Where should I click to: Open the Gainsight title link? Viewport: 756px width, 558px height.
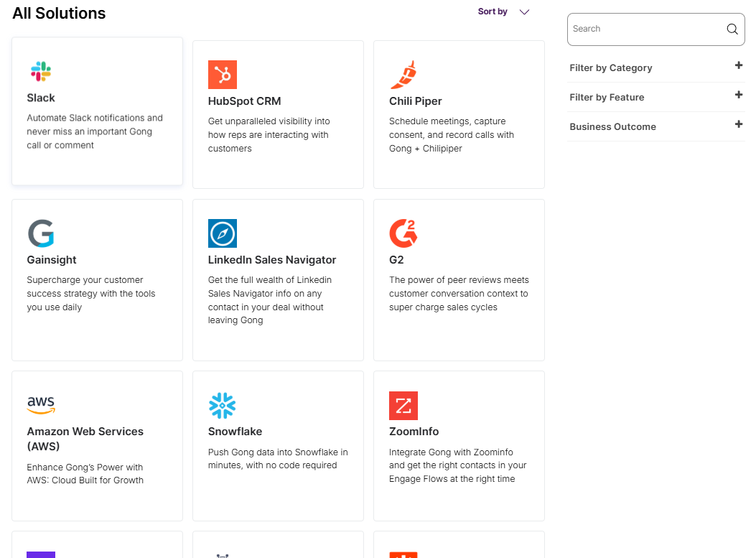click(52, 260)
